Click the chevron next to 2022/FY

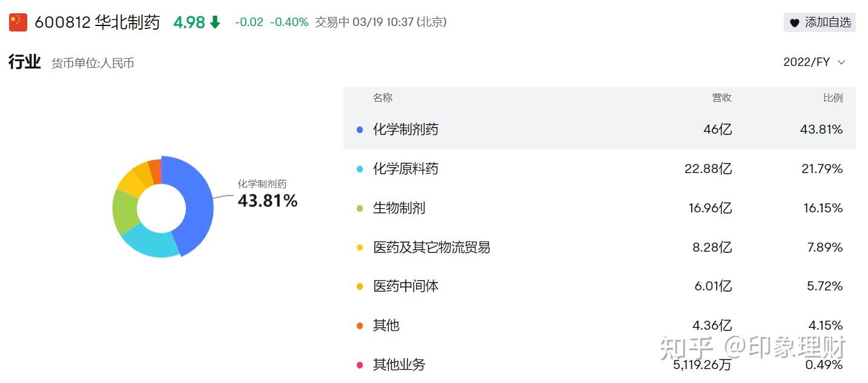tap(841, 62)
